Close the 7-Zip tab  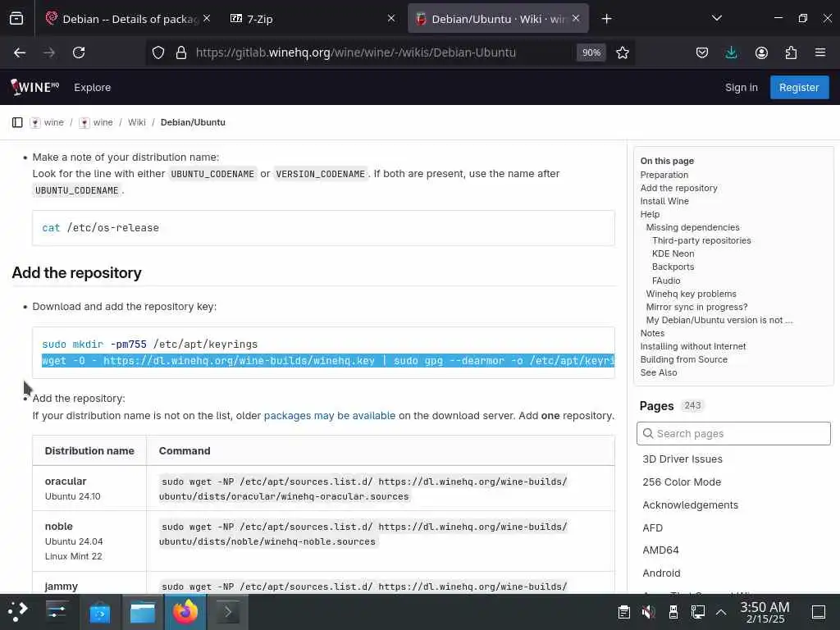pyautogui.click(x=391, y=18)
